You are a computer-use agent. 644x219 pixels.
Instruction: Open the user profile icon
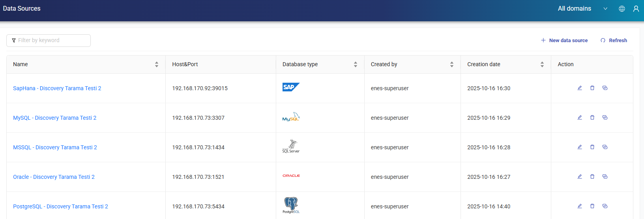click(636, 9)
